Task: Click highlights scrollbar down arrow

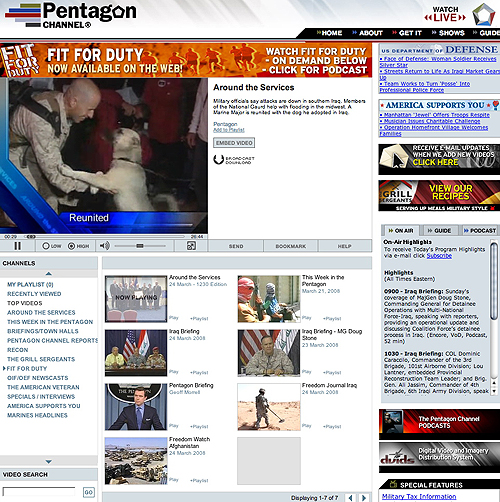Action: pos(494,391)
